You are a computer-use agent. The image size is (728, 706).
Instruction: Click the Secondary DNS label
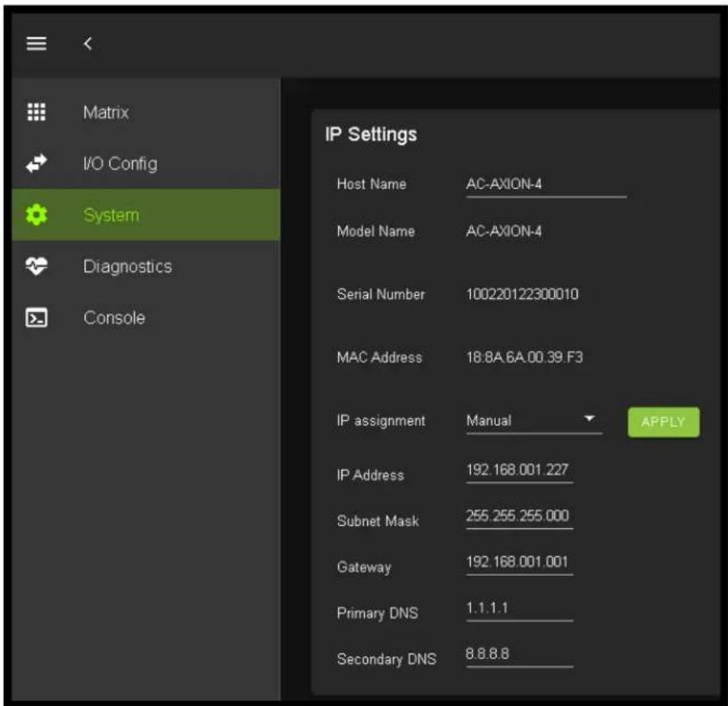tap(387, 659)
